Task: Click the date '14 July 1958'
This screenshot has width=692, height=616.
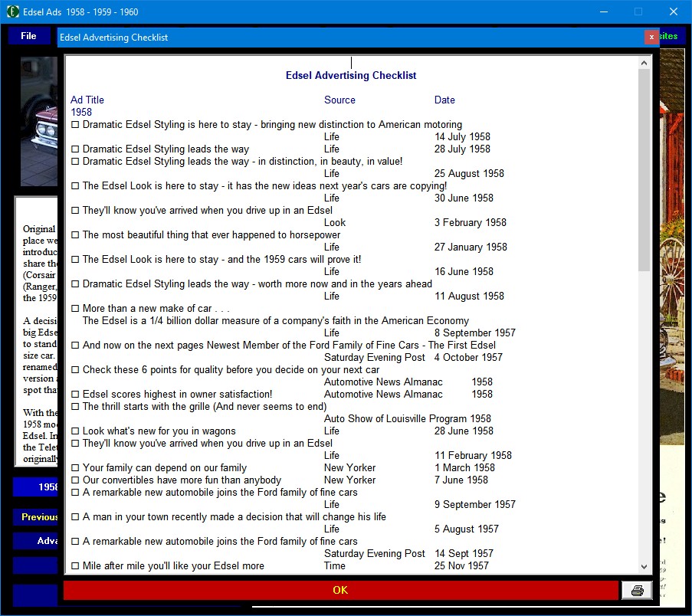Action: 463,137
